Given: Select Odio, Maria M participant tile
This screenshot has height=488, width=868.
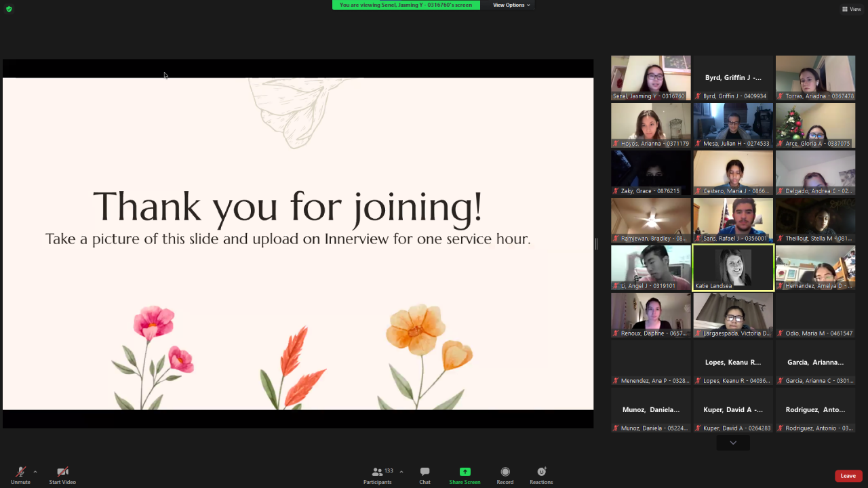Looking at the screenshot, I should click(815, 315).
